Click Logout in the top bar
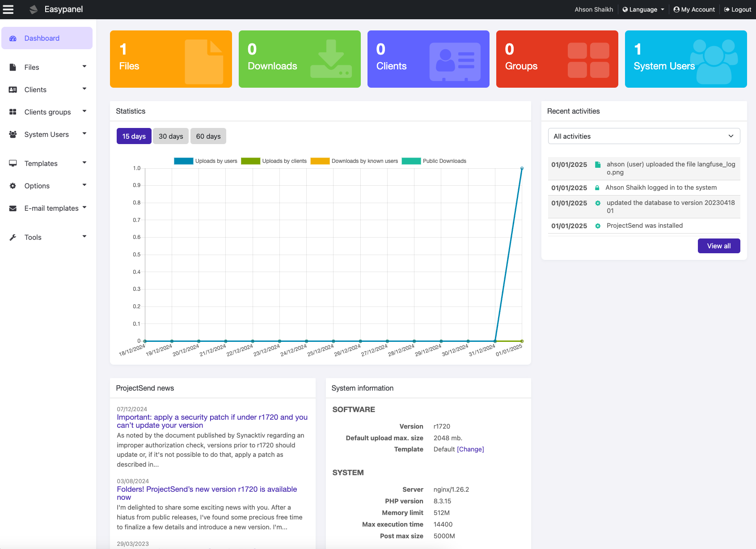Screen dimensions: 756x549 (737, 9)
